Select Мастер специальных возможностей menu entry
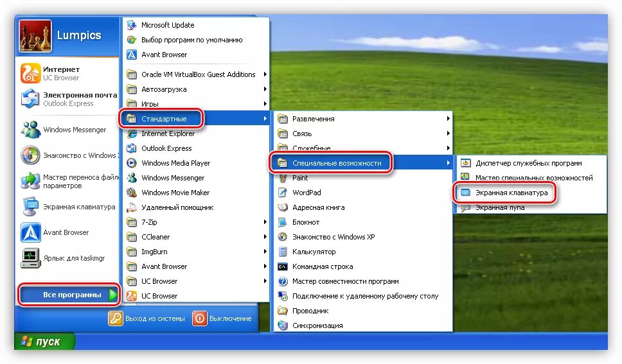 (x=531, y=178)
